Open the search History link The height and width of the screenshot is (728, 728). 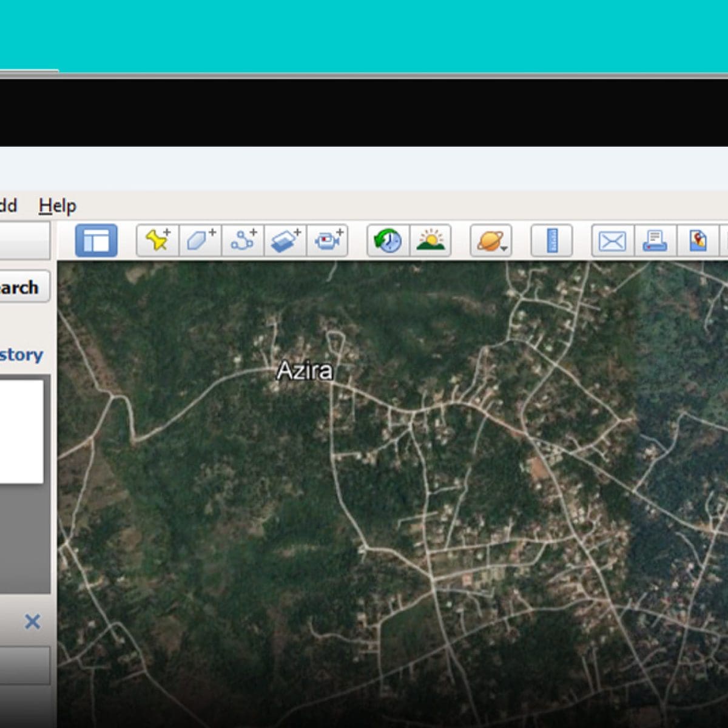pyautogui.click(x=21, y=355)
